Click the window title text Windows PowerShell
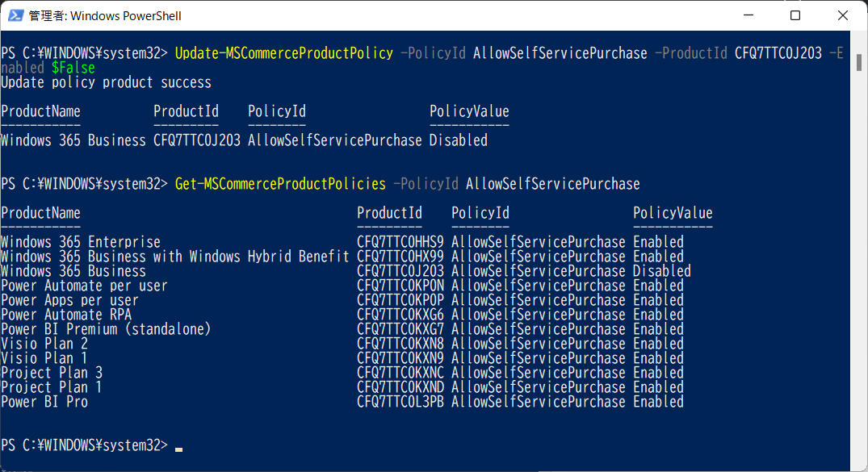This screenshot has height=472, width=868. point(126,16)
